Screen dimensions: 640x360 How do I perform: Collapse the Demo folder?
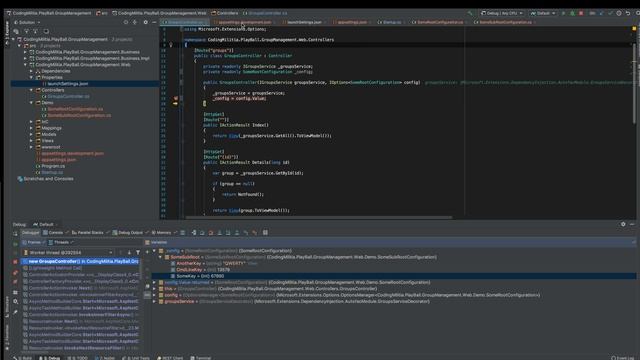31,102
